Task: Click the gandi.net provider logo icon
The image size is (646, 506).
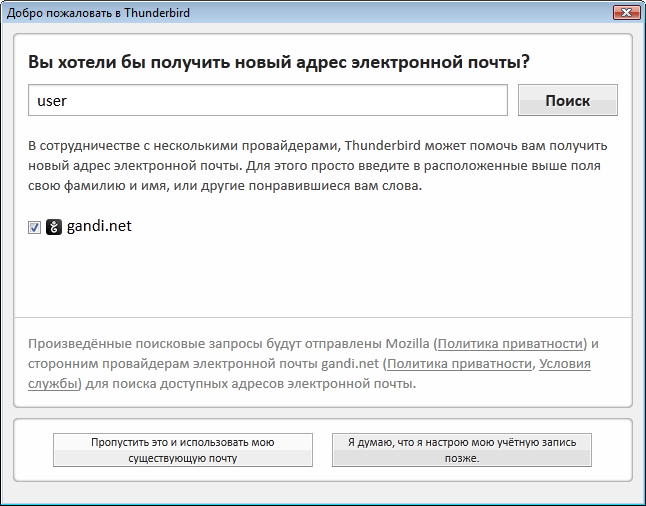Action: click(x=54, y=227)
